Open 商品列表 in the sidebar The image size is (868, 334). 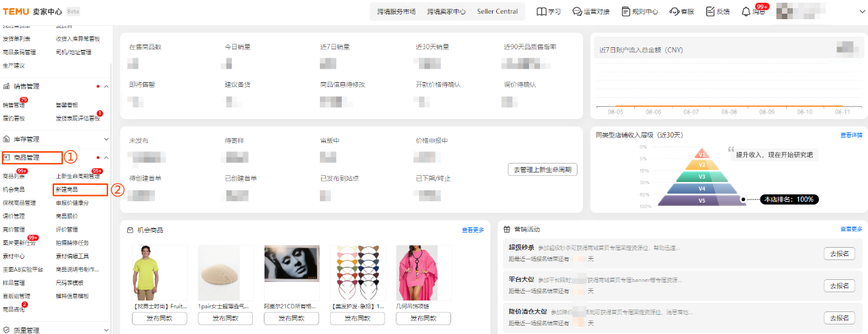pos(14,177)
